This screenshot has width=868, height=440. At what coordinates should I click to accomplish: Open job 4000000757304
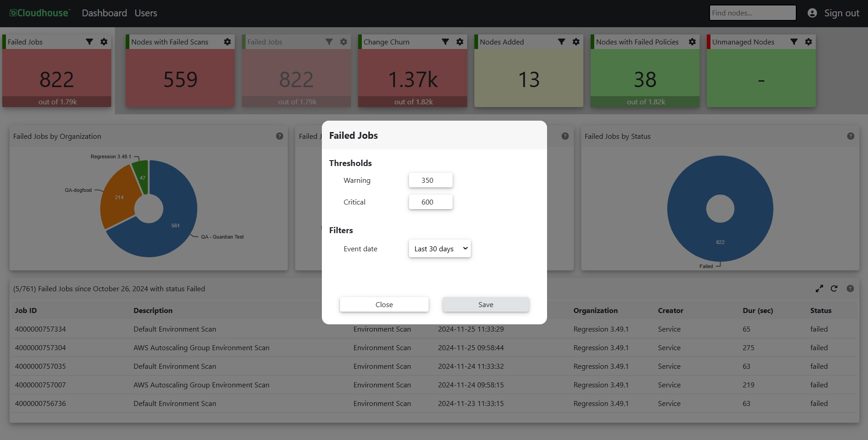[40, 348]
